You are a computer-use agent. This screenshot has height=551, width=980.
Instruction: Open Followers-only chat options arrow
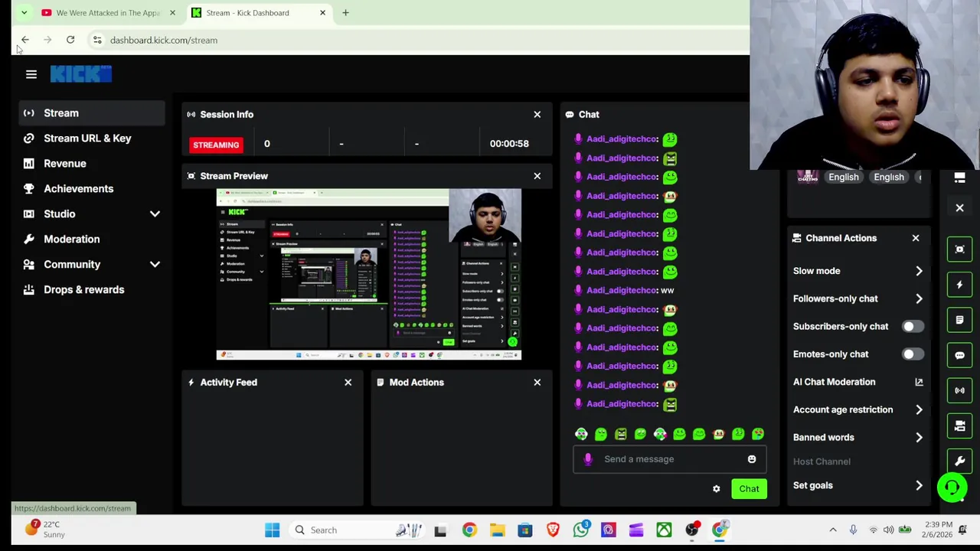click(x=919, y=298)
